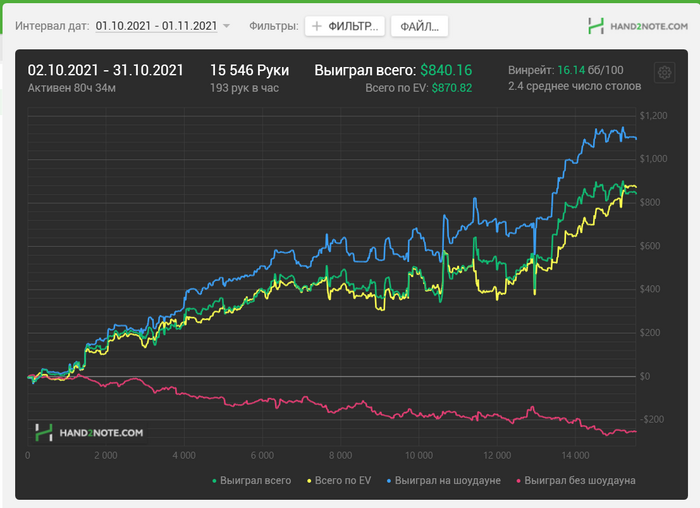Viewport: 700px width, 508px height.
Task: Open the date interval dropdown arrow
Action: pyautogui.click(x=226, y=26)
